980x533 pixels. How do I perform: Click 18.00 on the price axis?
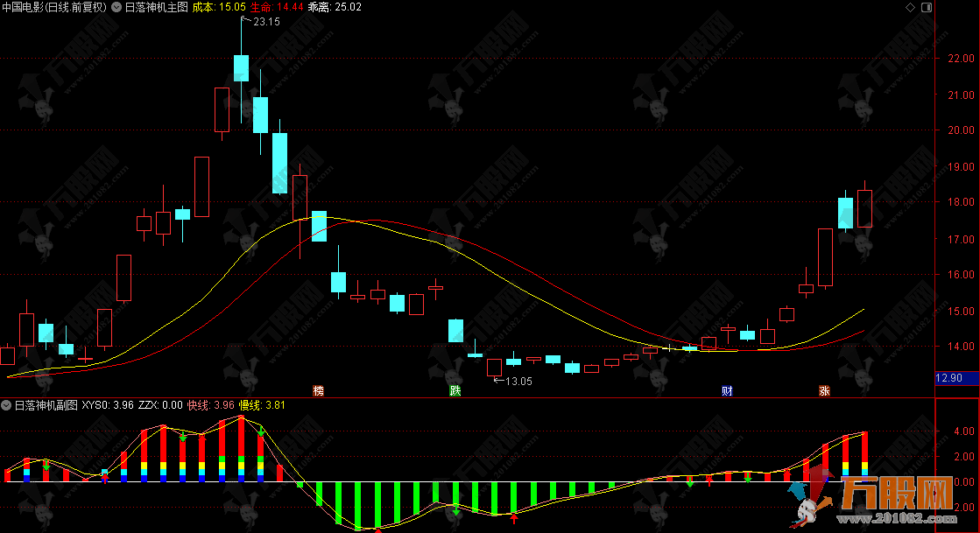962,202
